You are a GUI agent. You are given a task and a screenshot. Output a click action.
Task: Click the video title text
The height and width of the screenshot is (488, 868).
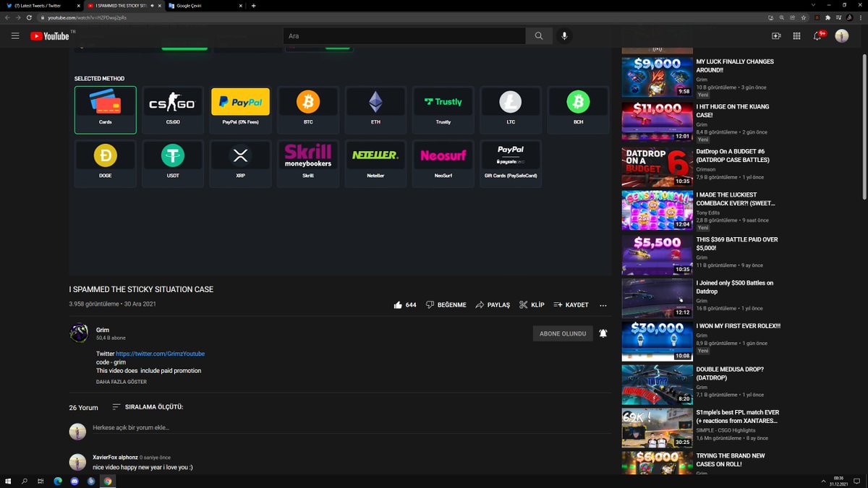(141, 289)
